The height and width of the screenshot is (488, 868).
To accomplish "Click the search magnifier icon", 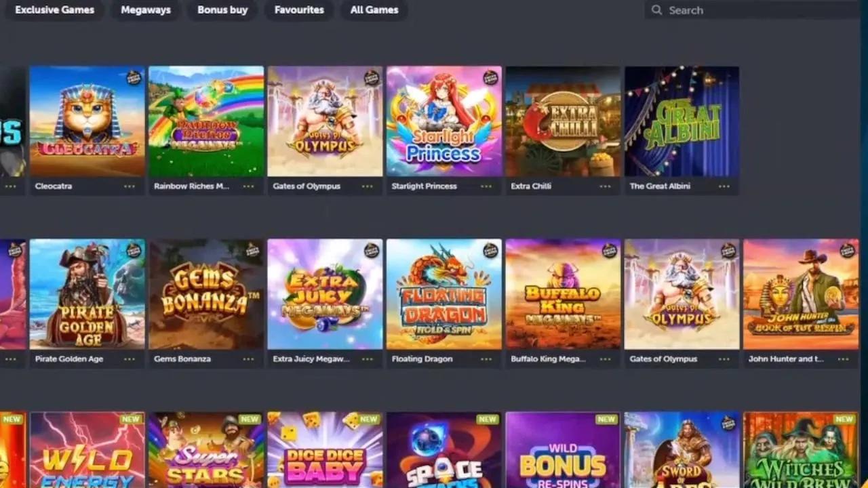I will [656, 10].
